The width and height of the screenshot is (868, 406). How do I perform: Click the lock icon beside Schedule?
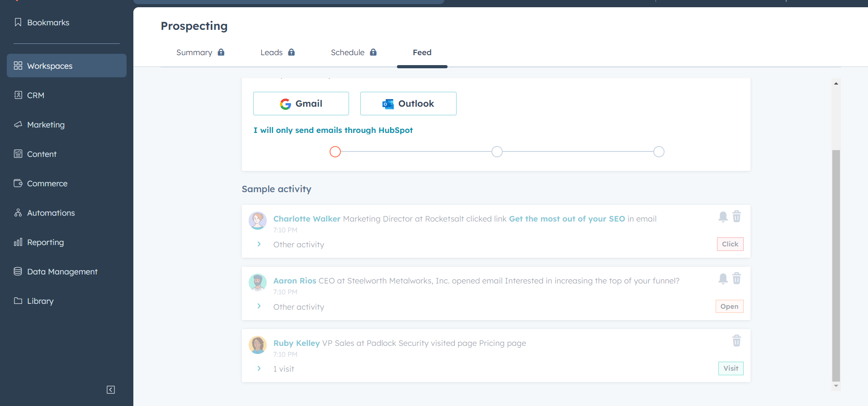point(373,52)
